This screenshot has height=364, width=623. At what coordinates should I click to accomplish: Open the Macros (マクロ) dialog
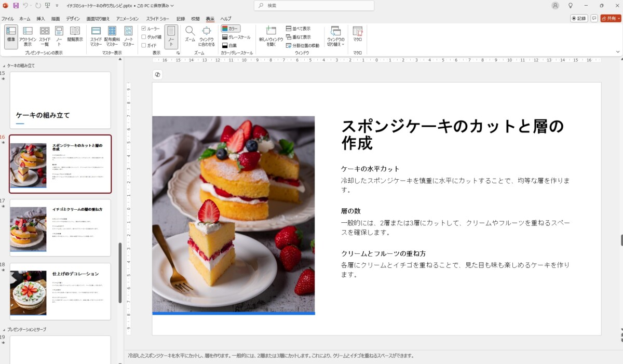pos(357,34)
